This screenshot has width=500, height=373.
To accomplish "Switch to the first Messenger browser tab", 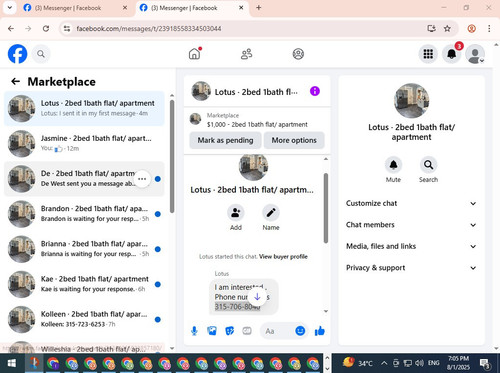I will [x=75, y=8].
